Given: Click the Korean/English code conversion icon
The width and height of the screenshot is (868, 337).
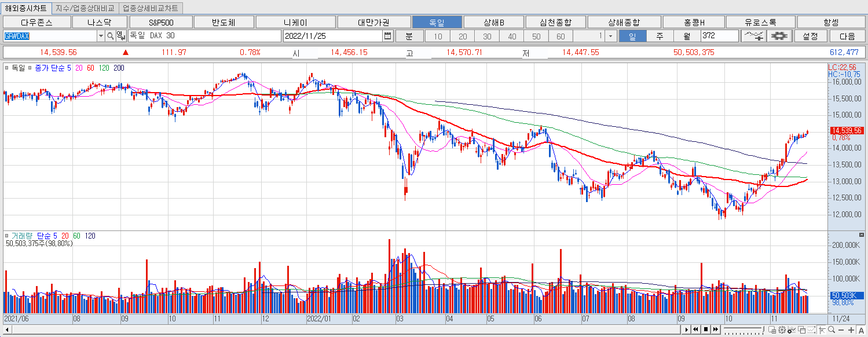Looking at the screenshot, I should pyautogui.click(x=120, y=36).
